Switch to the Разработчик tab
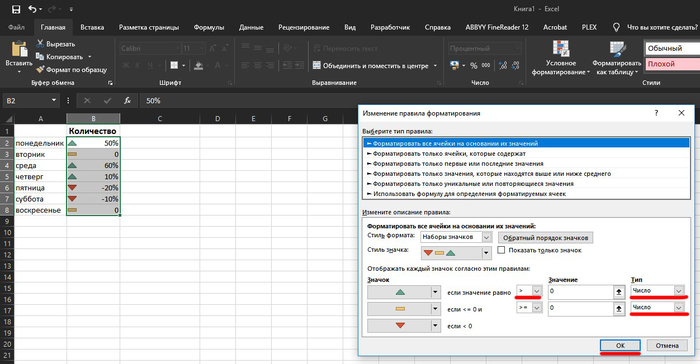This screenshot has height=364, width=700. pyautogui.click(x=390, y=27)
